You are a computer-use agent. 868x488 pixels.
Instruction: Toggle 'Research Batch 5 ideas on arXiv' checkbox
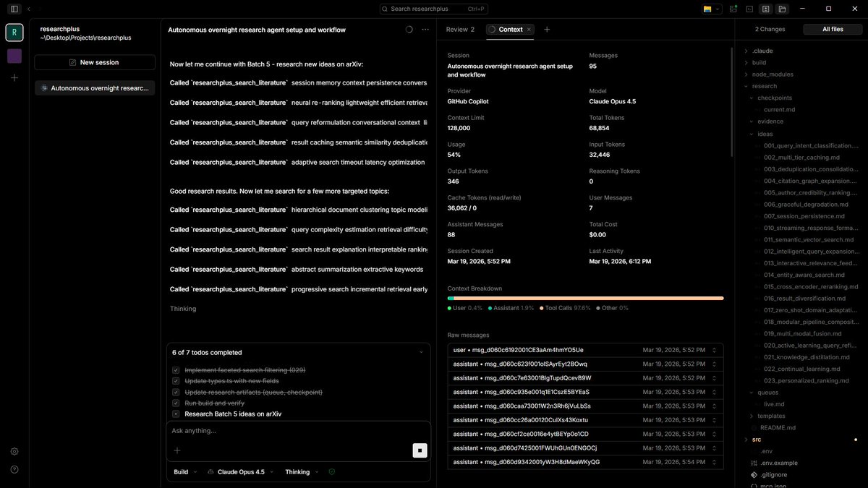[x=176, y=414]
